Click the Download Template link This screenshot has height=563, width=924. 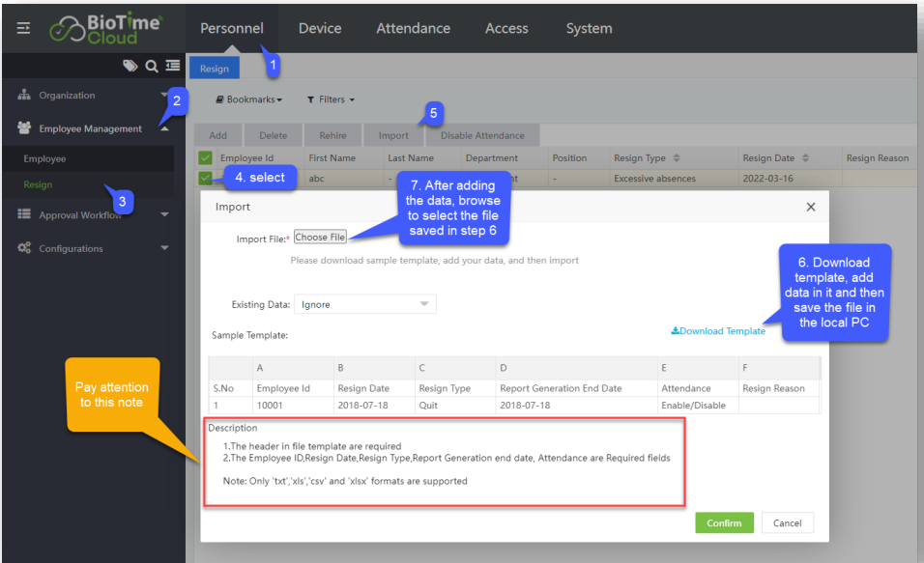(718, 331)
